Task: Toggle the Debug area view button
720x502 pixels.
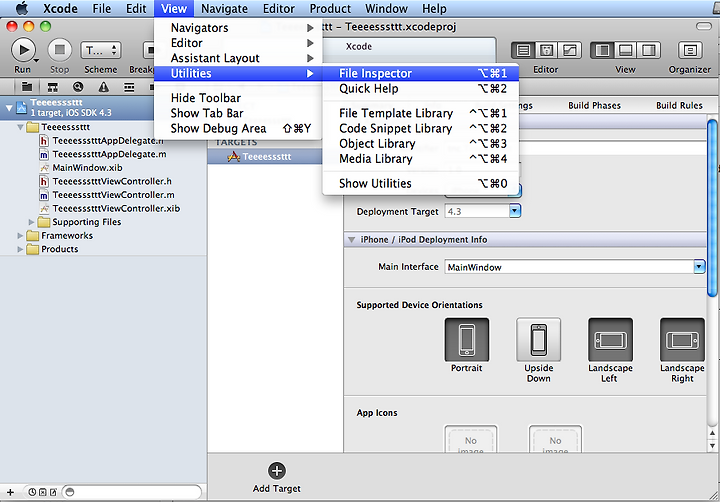Action: tap(625, 50)
